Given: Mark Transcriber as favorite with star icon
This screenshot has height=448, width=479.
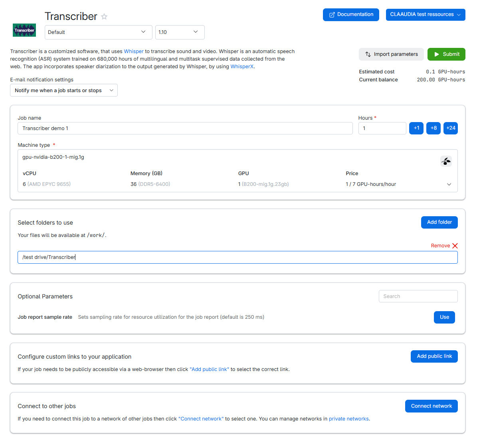Looking at the screenshot, I should [x=104, y=16].
